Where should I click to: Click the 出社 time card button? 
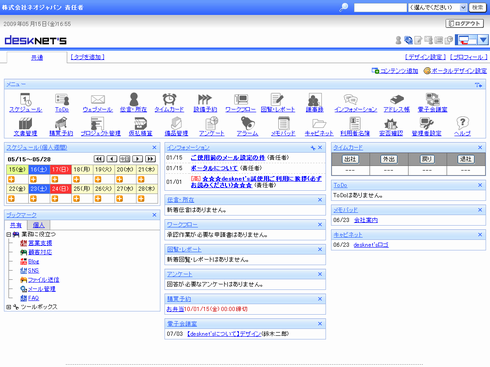pos(350,159)
